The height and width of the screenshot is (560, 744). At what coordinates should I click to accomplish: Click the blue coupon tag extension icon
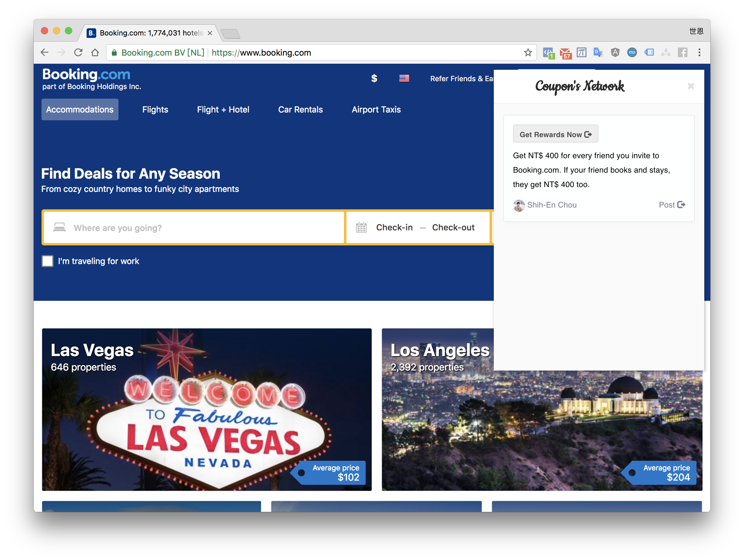(649, 52)
